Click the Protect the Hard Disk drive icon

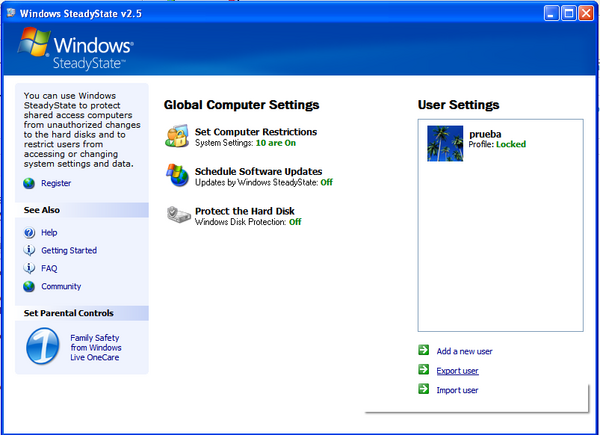(177, 215)
